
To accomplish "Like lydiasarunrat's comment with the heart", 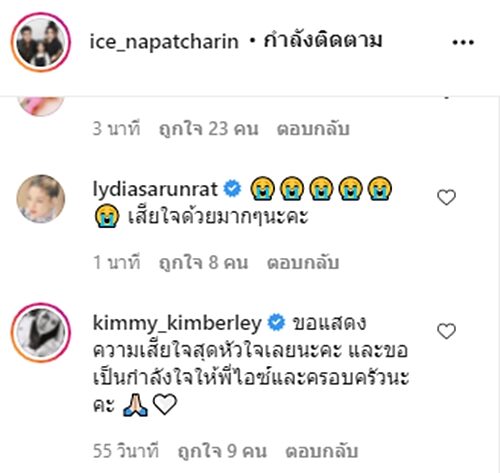I will [446, 197].
